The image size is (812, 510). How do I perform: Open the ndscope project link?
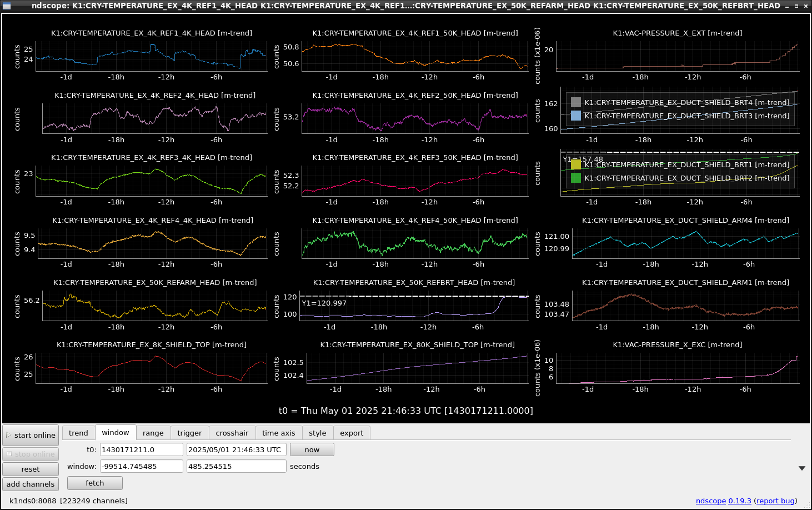point(711,501)
